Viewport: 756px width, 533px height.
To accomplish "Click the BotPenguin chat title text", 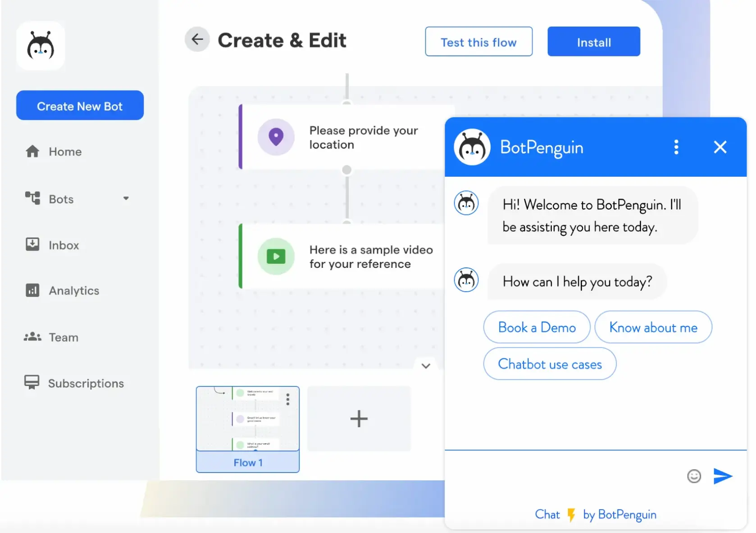I will tap(542, 147).
